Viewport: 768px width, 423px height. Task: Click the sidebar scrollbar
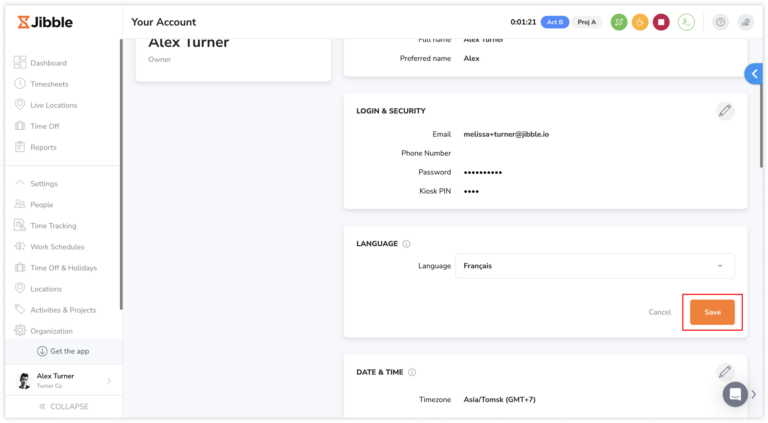tap(121, 174)
